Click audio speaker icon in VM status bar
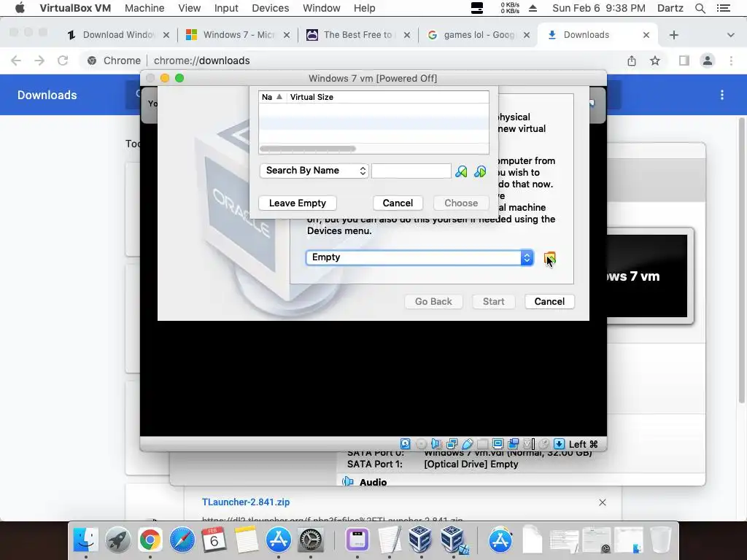747x560 pixels. [436, 444]
